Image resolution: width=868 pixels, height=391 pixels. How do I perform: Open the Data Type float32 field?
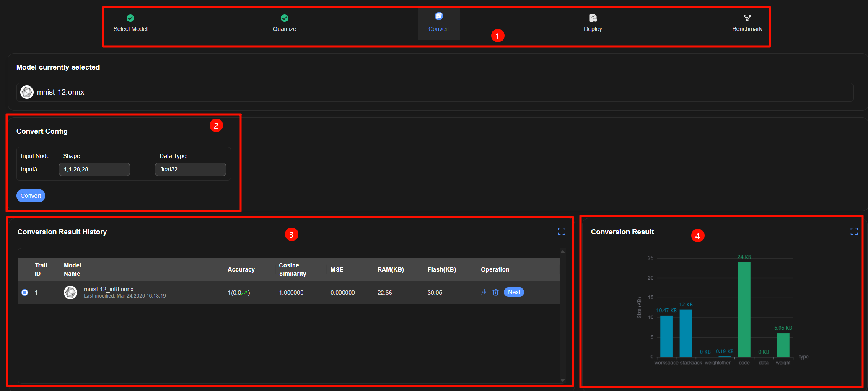coord(190,169)
